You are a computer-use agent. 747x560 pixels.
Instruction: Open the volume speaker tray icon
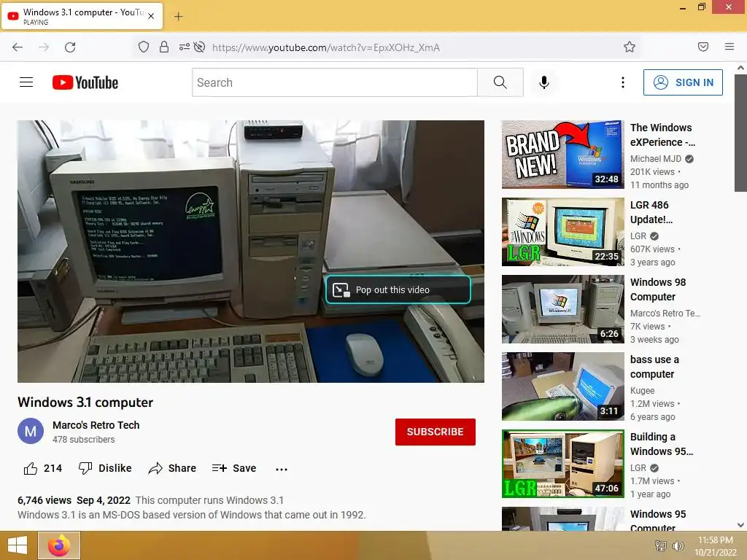coord(678,546)
